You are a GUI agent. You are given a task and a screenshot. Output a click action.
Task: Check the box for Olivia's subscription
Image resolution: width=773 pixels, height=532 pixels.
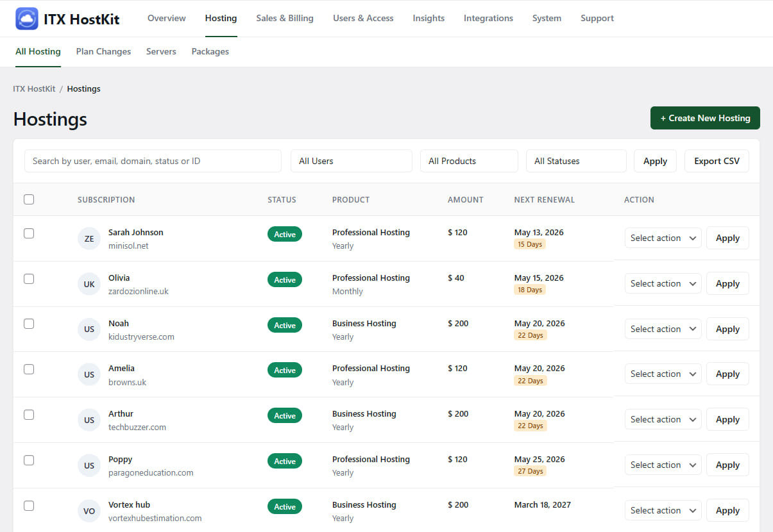click(x=29, y=279)
